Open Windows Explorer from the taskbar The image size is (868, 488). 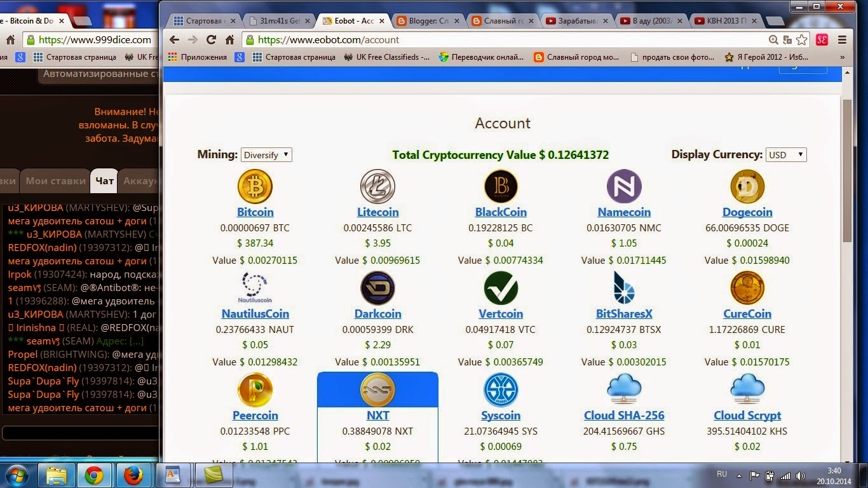click(x=56, y=475)
